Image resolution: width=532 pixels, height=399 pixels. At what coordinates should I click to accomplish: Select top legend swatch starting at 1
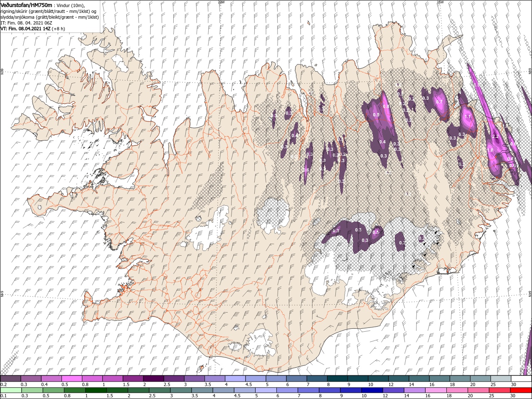(112, 379)
